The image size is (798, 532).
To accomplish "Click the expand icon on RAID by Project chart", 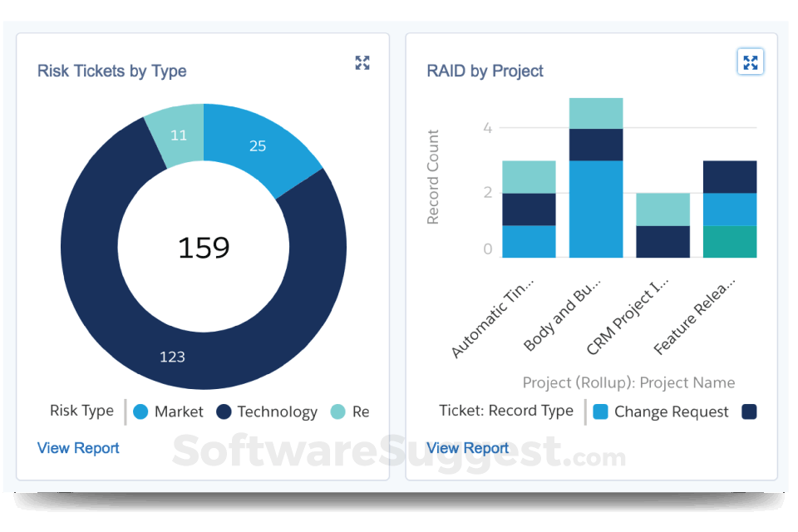I will point(751,62).
